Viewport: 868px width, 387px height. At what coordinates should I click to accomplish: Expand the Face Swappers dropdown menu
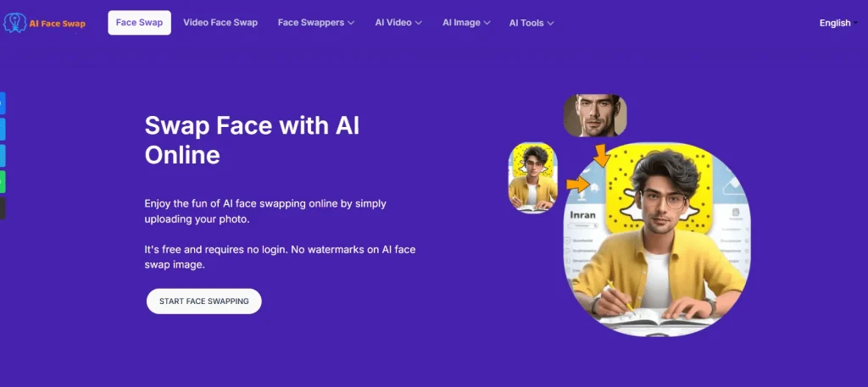tap(316, 23)
